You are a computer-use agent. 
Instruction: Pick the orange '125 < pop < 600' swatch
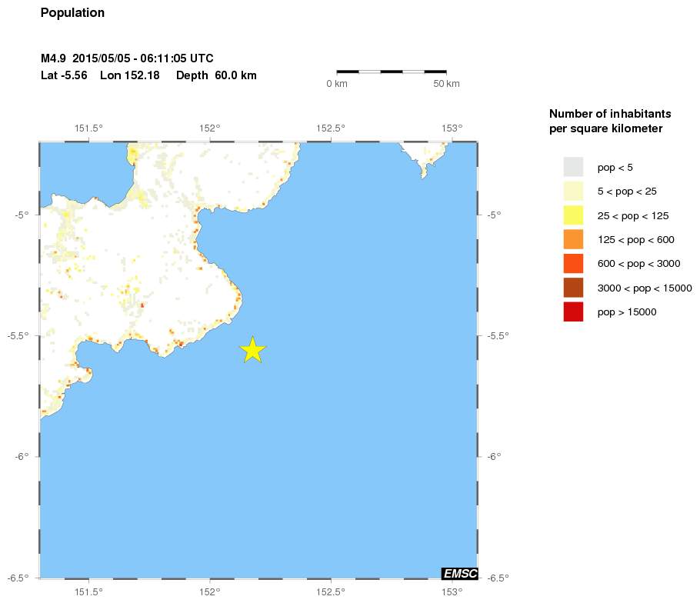(573, 239)
